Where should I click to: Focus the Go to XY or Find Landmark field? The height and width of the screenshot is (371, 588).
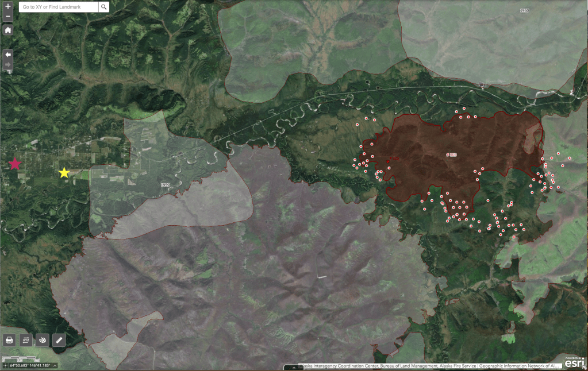click(x=57, y=7)
